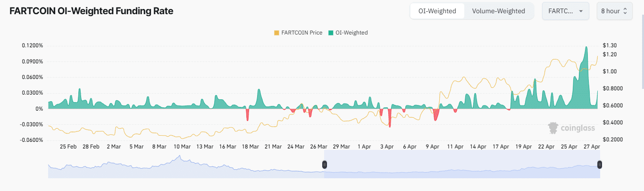Toggle the OI-Weighted series legend text

[351, 33]
